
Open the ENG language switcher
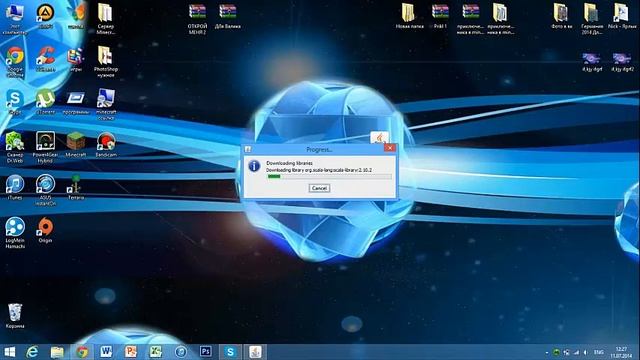(599, 352)
